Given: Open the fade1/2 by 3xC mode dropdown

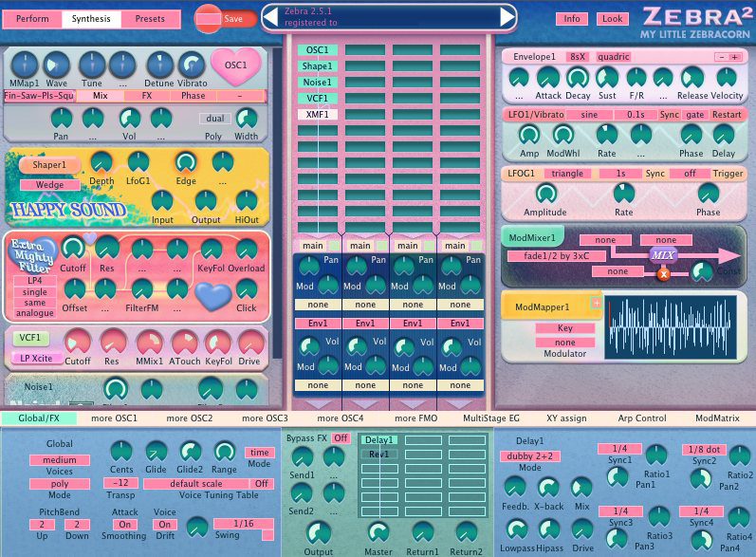Looking at the screenshot, I should point(556,256).
